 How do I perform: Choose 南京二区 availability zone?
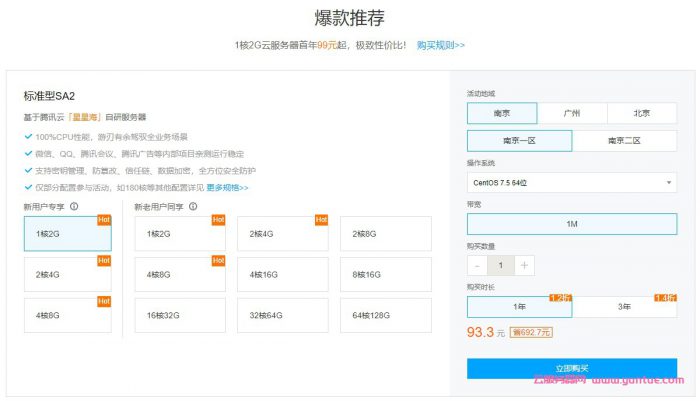pos(624,141)
